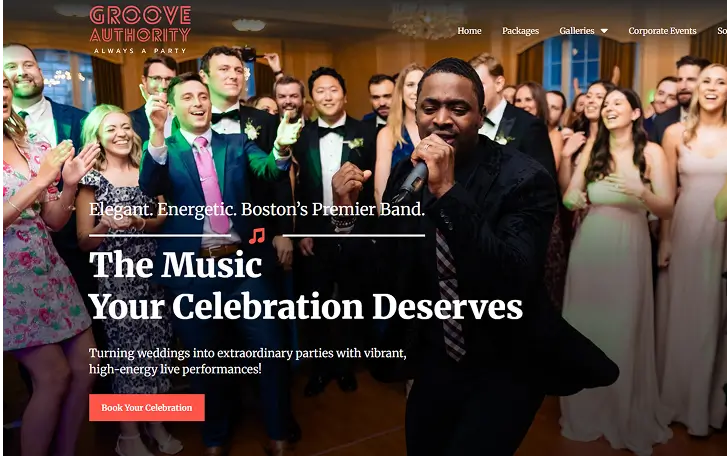
Task: Click the partially visible 'So' nav item
Action: (722, 31)
